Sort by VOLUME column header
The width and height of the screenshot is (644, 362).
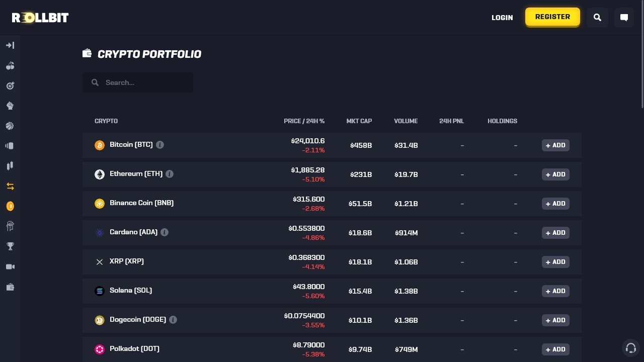(x=406, y=121)
